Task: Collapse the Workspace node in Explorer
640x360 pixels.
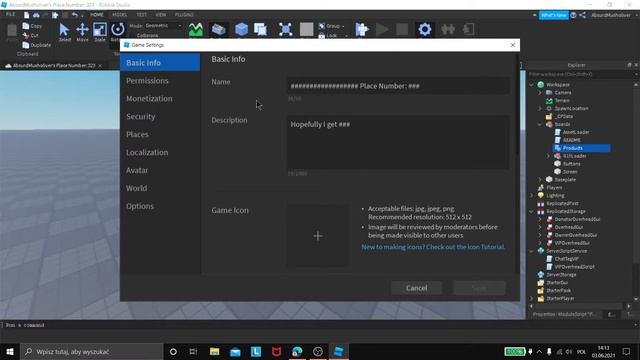Action: 531,84
